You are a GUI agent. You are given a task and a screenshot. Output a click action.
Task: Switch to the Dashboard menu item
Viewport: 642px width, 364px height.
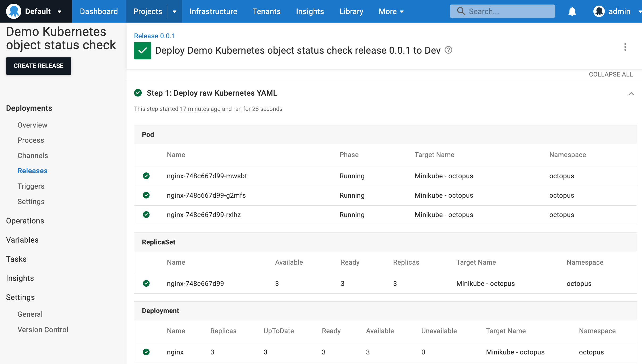99,11
